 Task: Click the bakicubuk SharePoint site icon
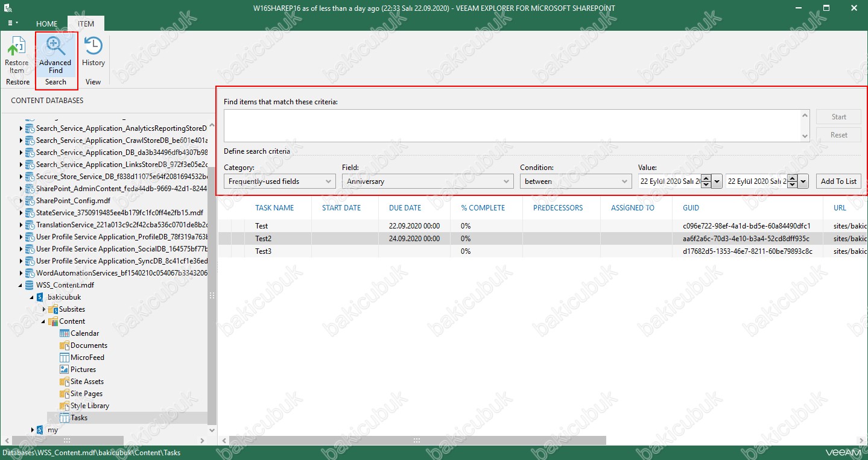click(x=40, y=297)
